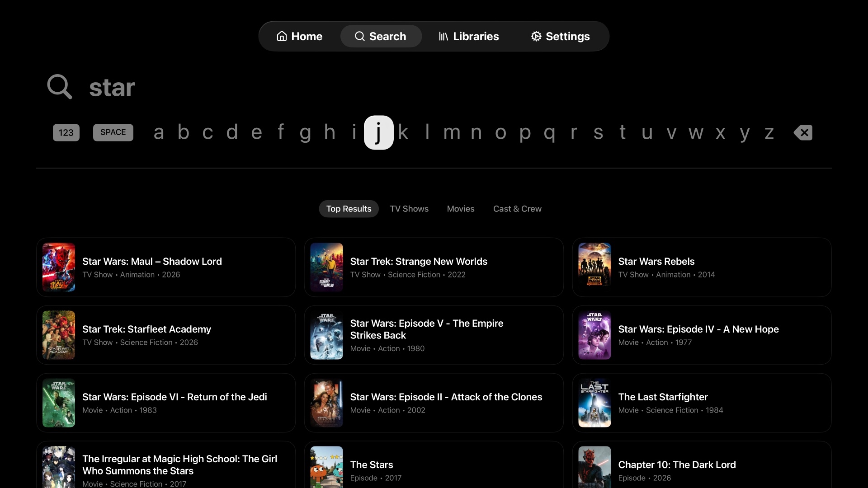868x488 pixels.
Task: Open Attack of the Clones poster
Action: point(326,403)
